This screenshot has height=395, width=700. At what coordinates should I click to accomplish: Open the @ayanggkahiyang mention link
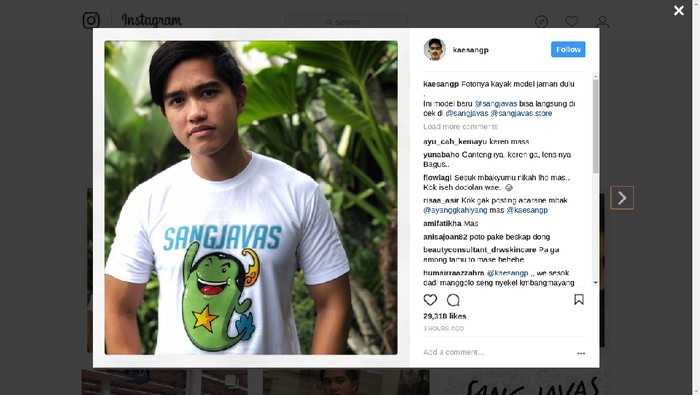point(455,210)
